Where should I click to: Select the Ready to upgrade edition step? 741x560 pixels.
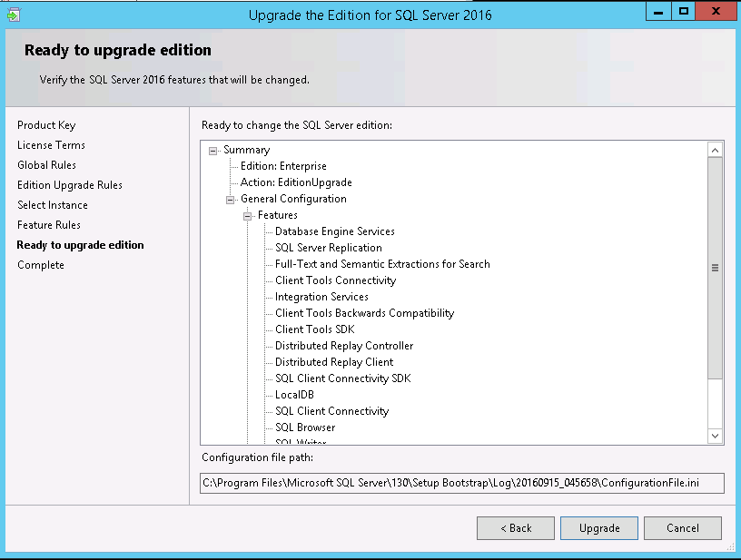tap(80, 245)
